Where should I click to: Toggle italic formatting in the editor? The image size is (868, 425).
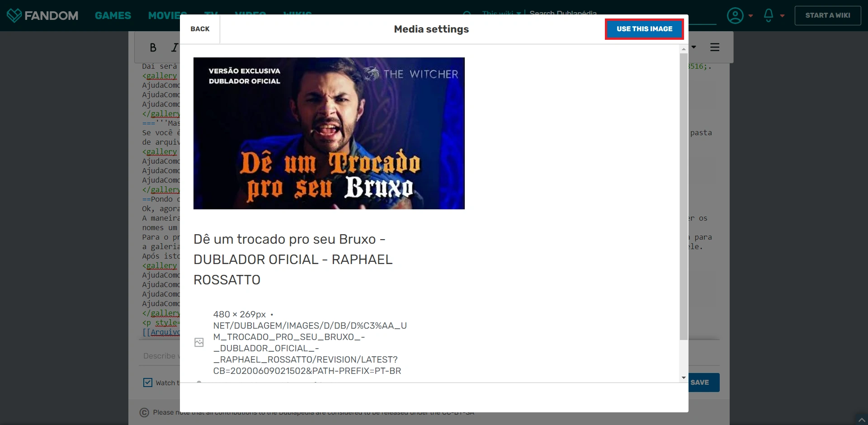click(x=175, y=47)
